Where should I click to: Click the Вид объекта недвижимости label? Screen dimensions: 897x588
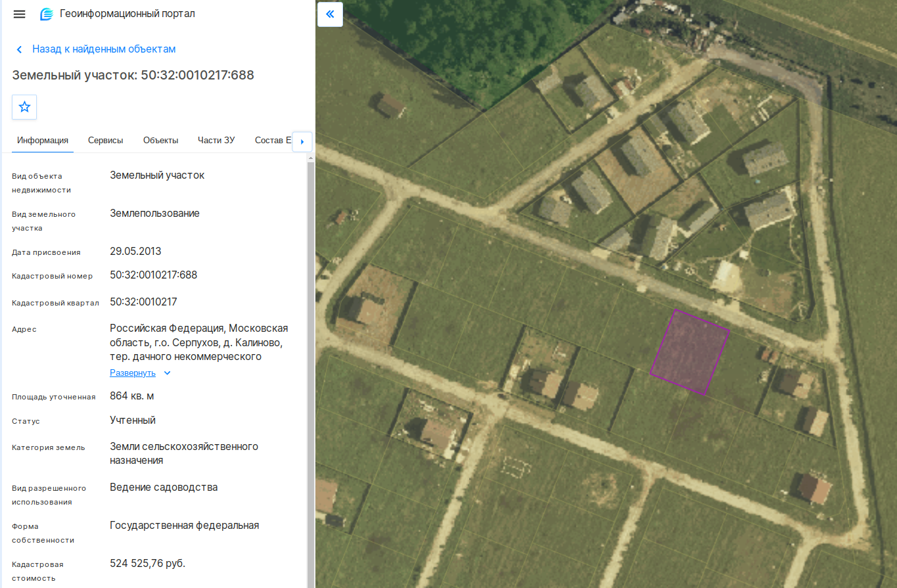click(41, 183)
